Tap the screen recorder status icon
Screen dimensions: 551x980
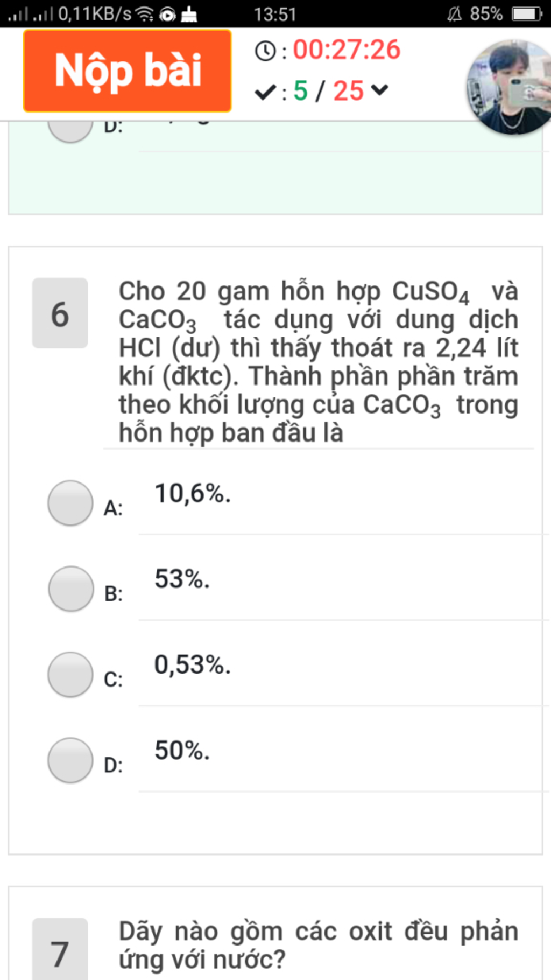click(x=167, y=15)
